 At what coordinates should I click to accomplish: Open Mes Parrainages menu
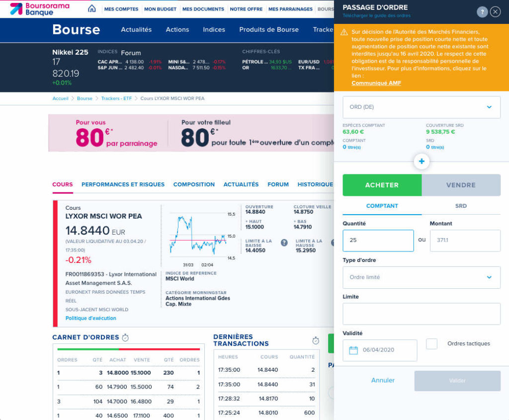[x=290, y=9]
